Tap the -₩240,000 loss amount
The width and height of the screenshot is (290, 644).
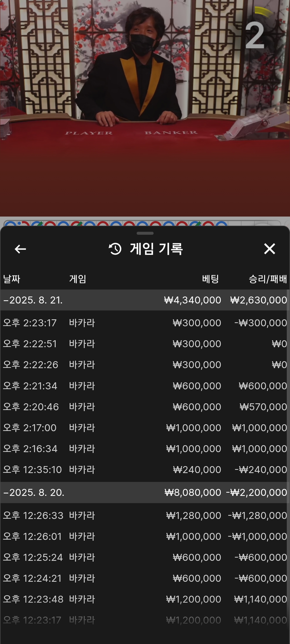pyautogui.click(x=261, y=470)
